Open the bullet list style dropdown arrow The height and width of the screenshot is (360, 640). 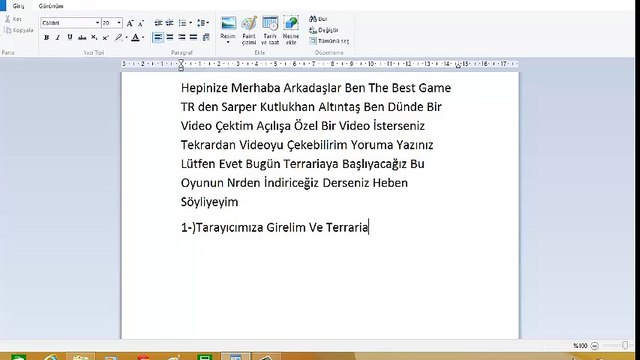point(190,23)
